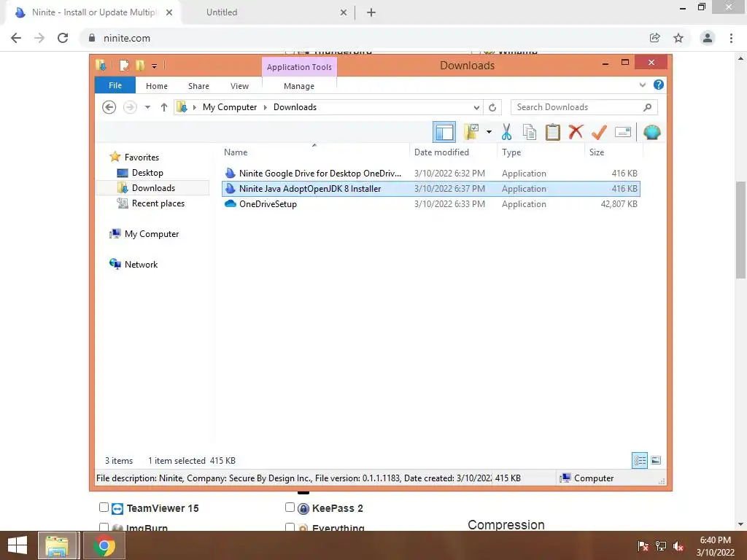The height and width of the screenshot is (560, 747).
Task: Close the Ninite browser tab
Action: (x=169, y=12)
